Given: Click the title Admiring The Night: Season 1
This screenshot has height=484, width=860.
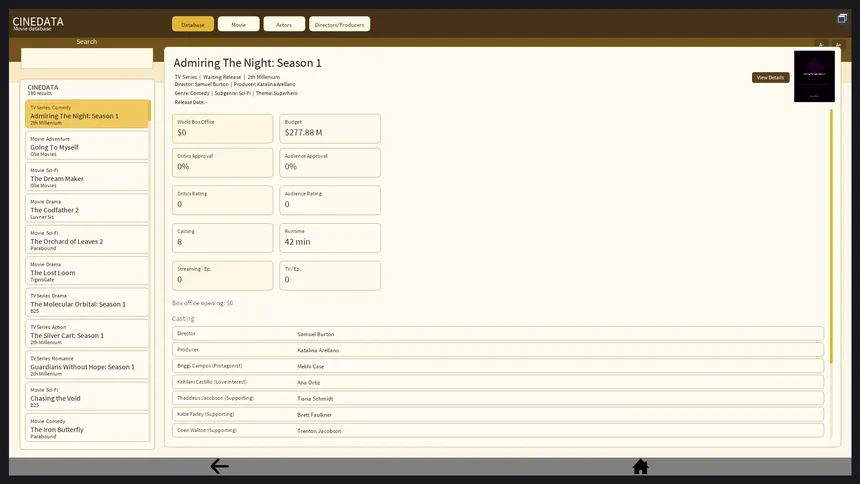Looking at the screenshot, I should [247, 63].
